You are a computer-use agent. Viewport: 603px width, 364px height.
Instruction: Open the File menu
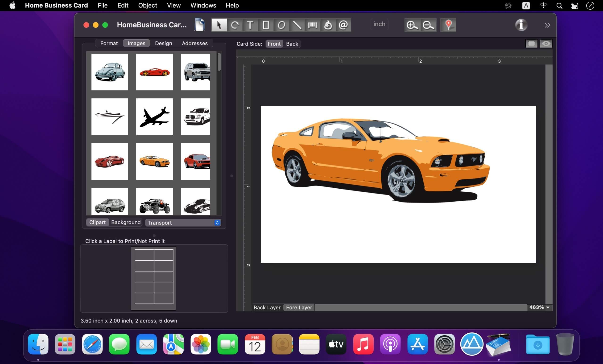click(x=103, y=5)
